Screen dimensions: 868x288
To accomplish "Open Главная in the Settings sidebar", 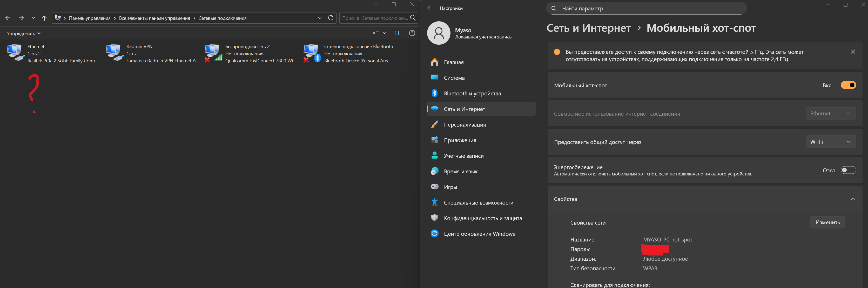I will 481,62.
